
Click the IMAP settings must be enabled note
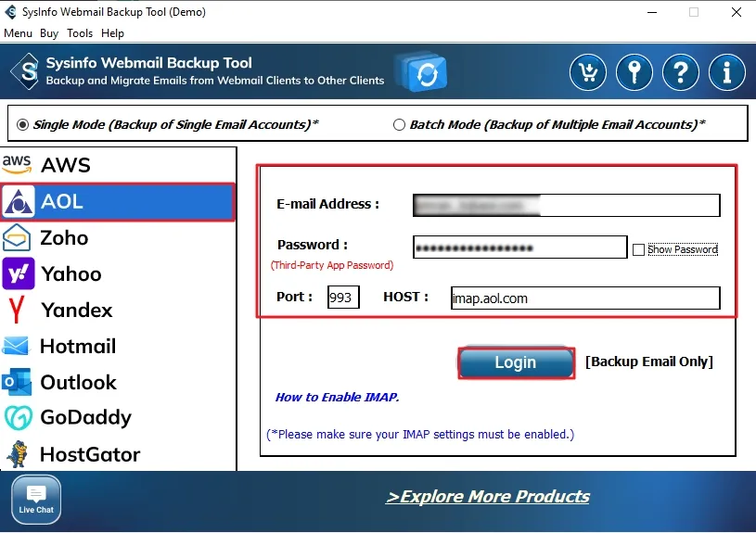coord(420,435)
